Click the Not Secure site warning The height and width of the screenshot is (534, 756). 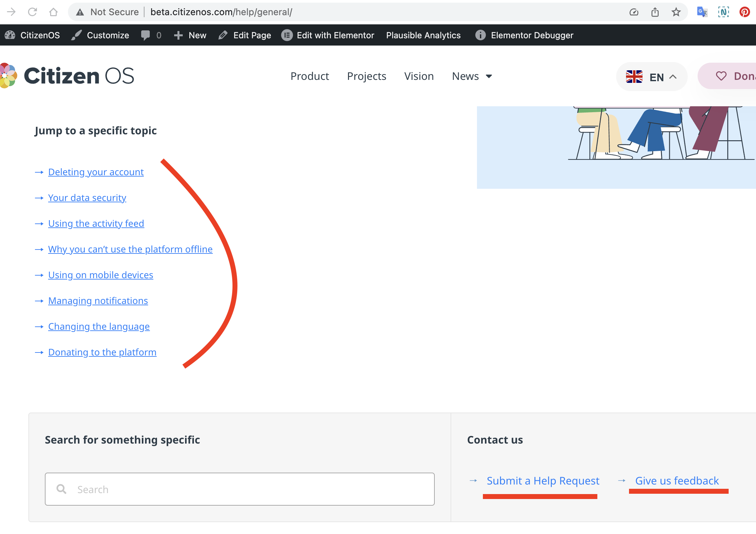click(x=108, y=12)
